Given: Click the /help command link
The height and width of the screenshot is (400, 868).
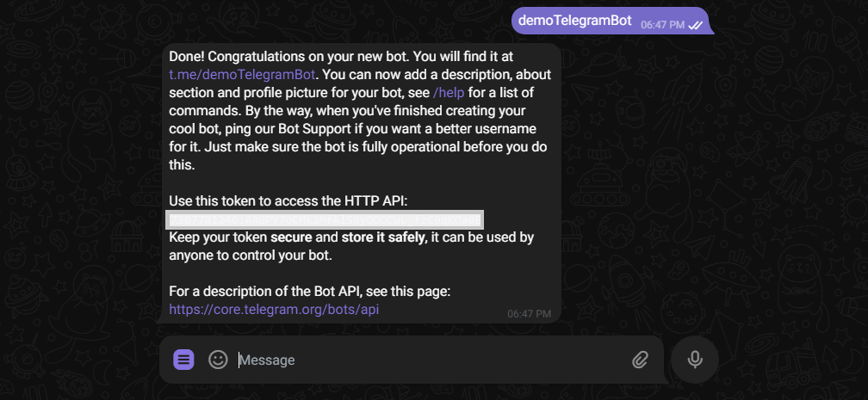Looking at the screenshot, I should (449, 92).
